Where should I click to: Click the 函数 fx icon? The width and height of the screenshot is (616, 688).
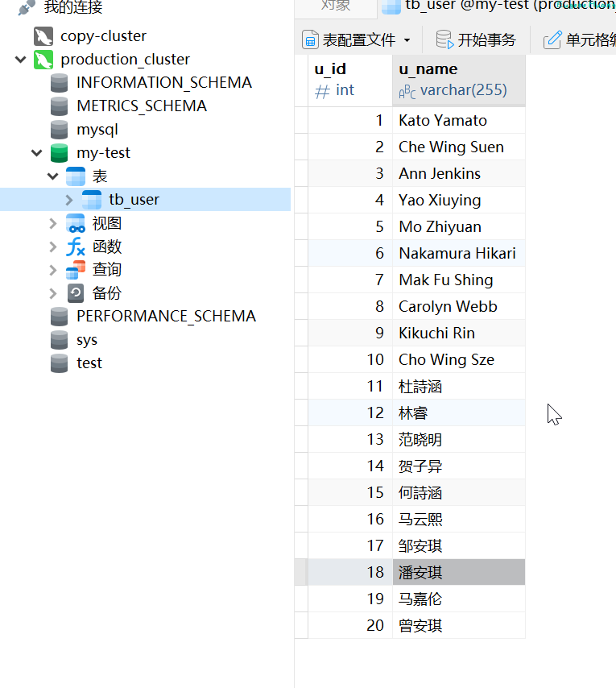pos(76,247)
